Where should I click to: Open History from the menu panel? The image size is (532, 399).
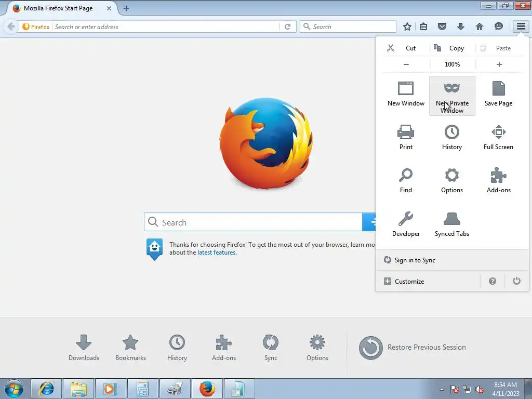(452, 137)
